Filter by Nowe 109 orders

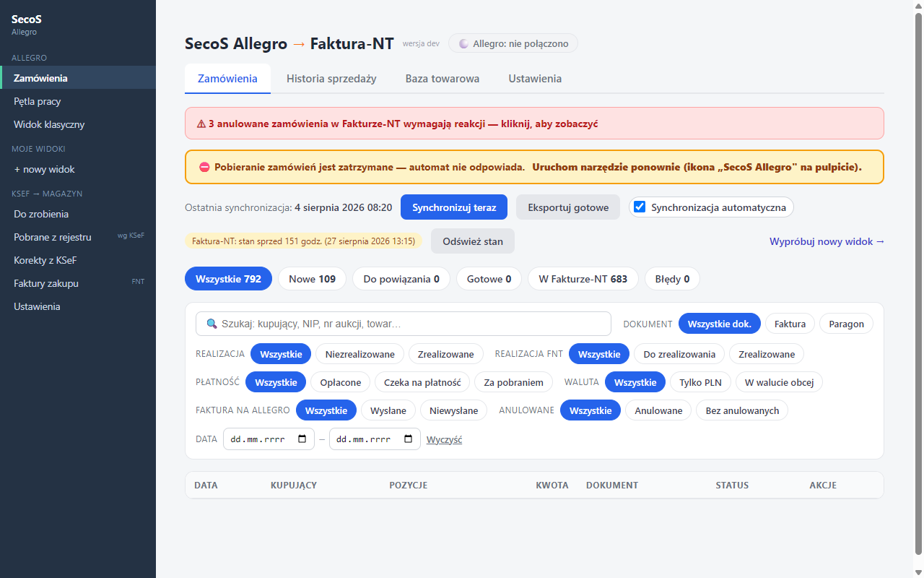[312, 279]
